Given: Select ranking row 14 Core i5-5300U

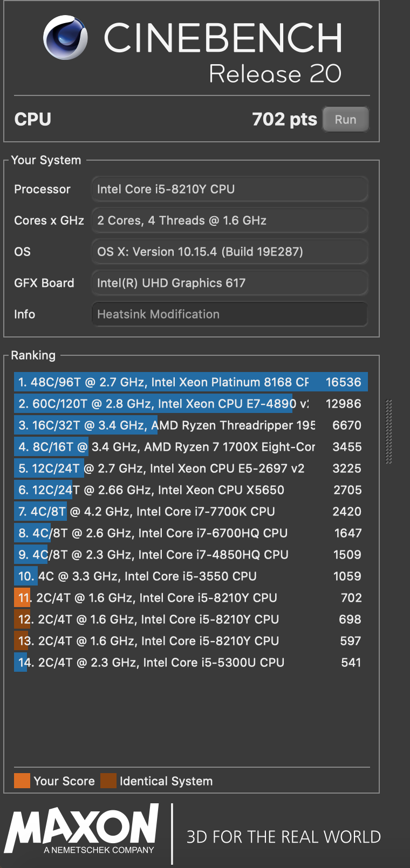Looking at the screenshot, I should pos(191,663).
